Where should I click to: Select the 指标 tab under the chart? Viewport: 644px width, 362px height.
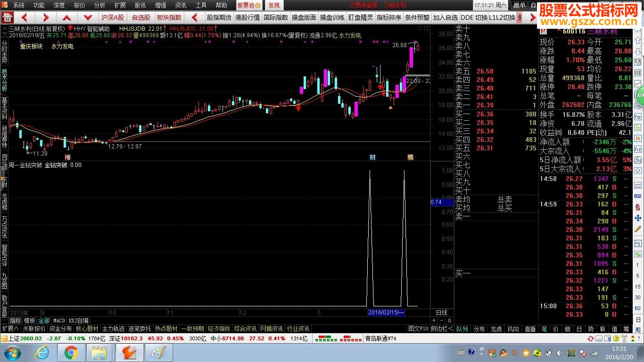(16, 321)
